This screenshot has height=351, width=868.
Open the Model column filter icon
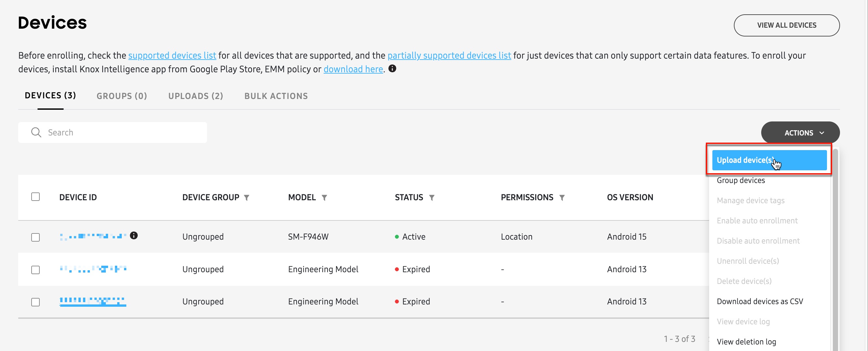point(324,198)
